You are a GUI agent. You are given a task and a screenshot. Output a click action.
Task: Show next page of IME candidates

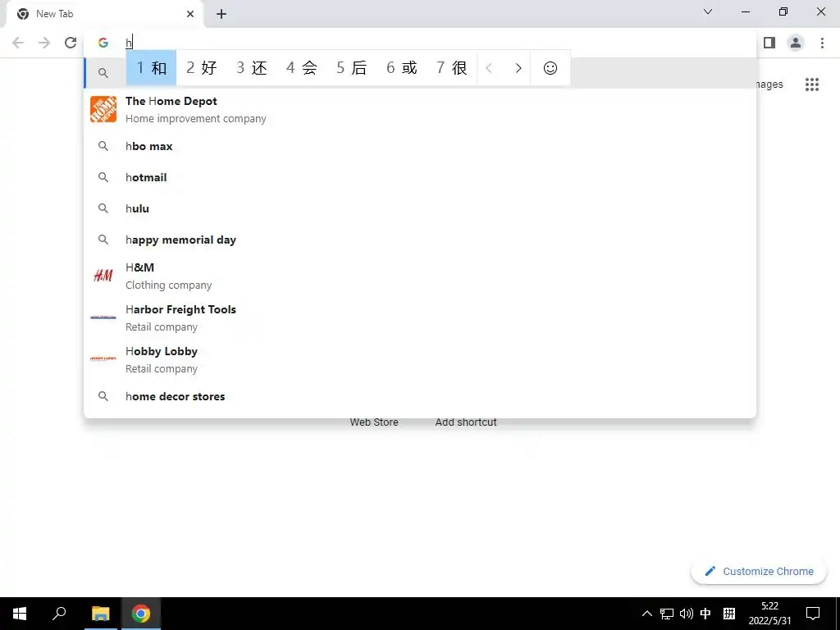click(518, 68)
